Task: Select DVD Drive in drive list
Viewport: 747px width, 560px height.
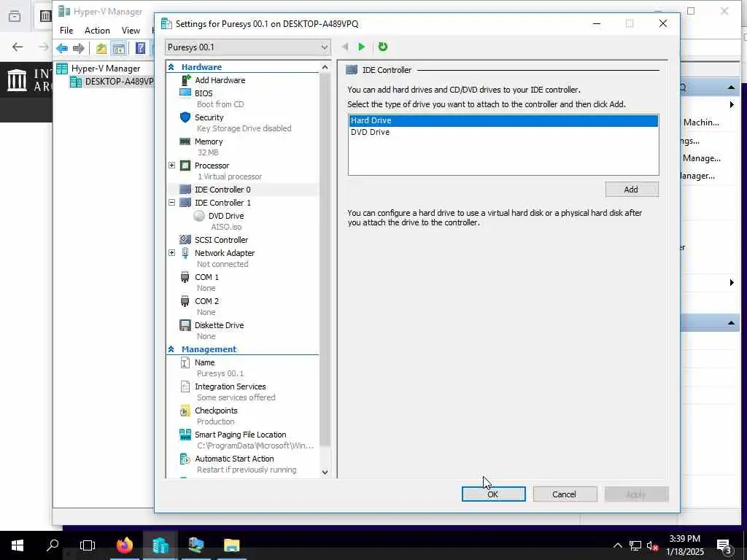Action: pyautogui.click(x=503, y=132)
